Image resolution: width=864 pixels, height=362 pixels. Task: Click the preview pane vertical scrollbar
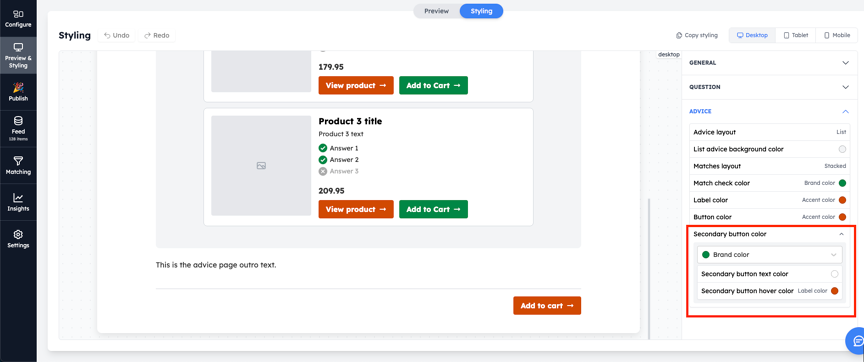649,268
